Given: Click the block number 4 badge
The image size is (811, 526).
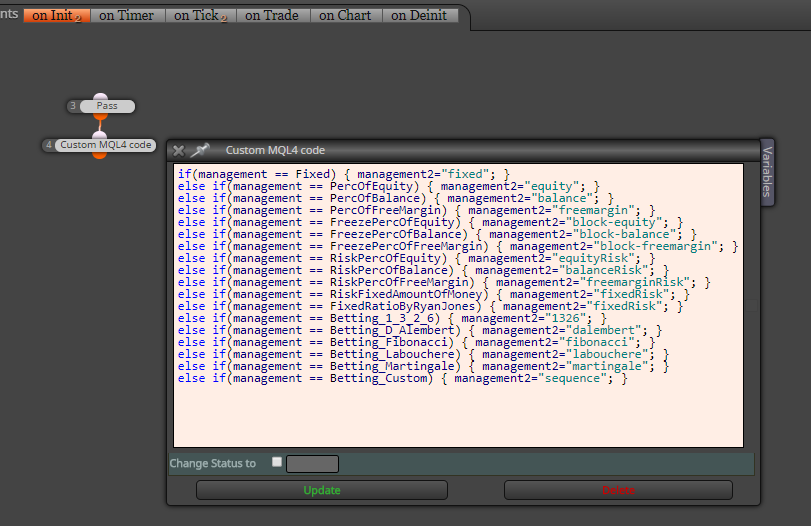Looking at the screenshot, I should pyautogui.click(x=48, y=145).
